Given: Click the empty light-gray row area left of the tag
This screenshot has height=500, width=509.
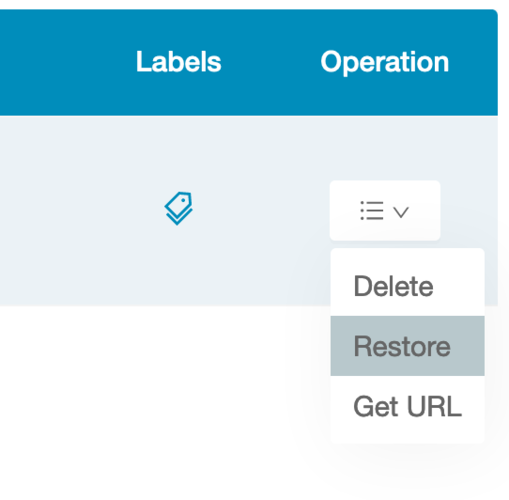Looking at the screenshot, I should point(73,211).
